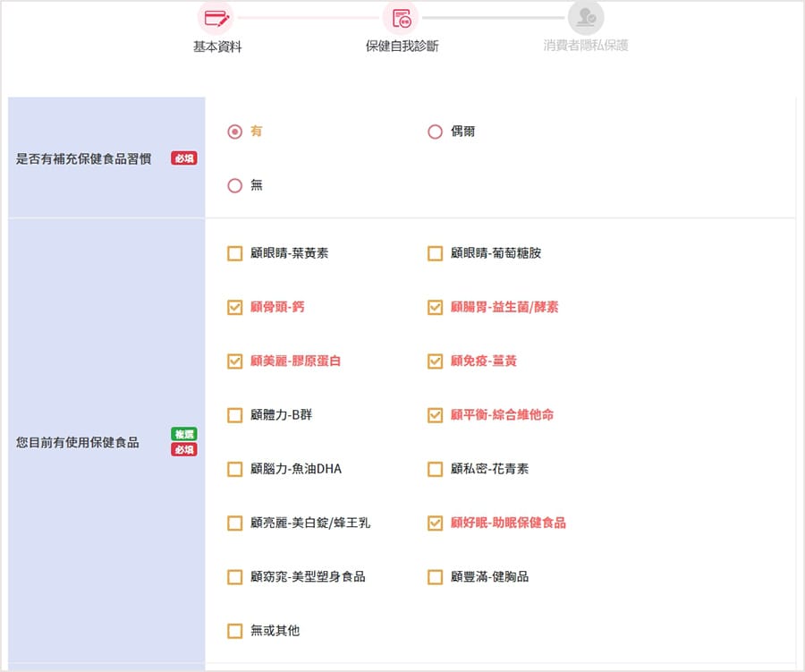
Task: Click the 基本資料 step label
Action: pyautogui.click(x=217, y=47)
